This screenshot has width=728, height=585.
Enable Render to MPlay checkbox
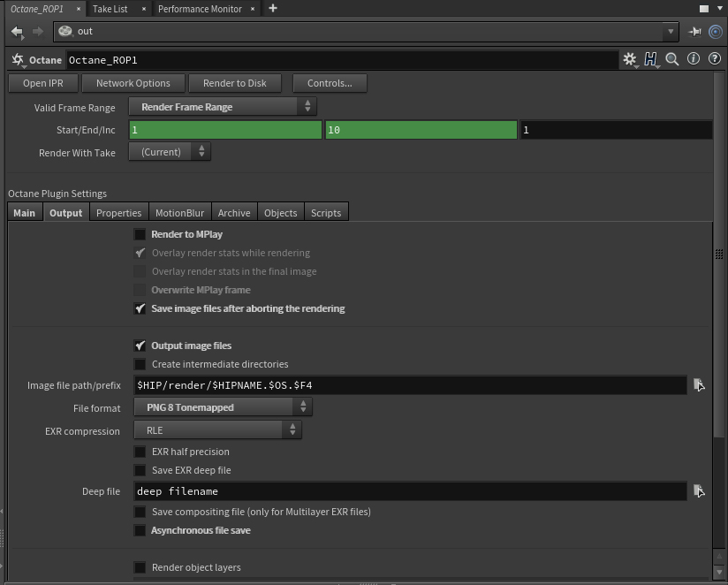click(x=140, y=234)
